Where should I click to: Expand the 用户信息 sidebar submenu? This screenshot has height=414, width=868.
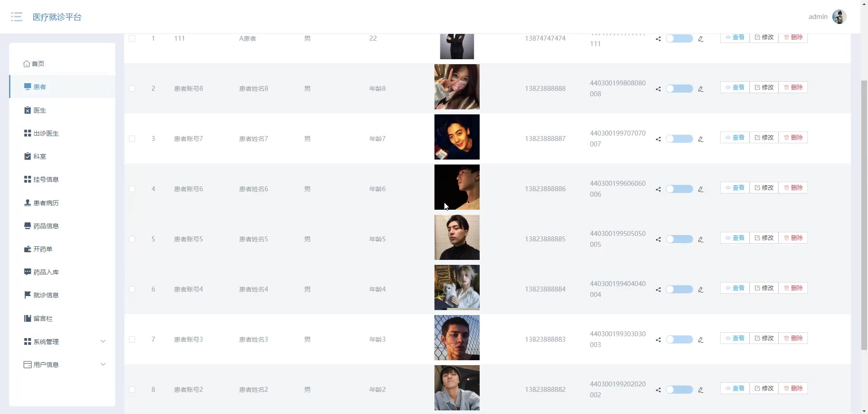click(64, 365)
